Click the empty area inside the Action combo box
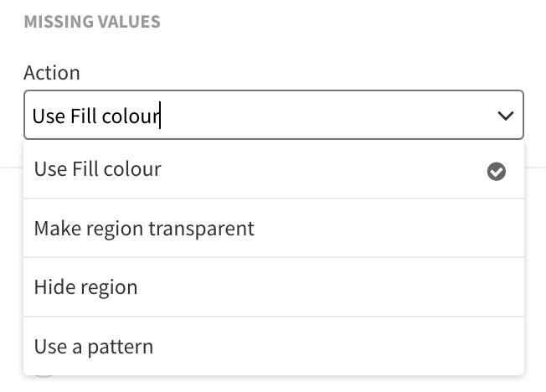The height and width of the screenshot is (392, 546). 327,115
